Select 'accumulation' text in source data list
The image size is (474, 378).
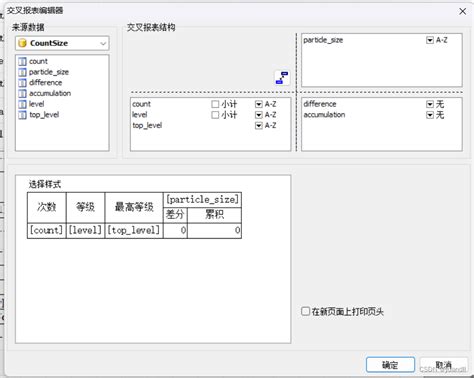50,93
